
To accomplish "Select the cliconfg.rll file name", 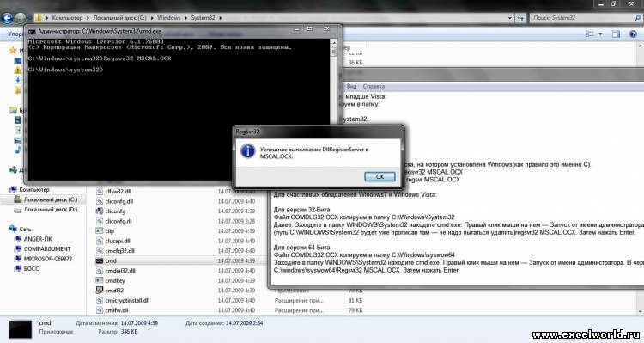I will point(118,221).
